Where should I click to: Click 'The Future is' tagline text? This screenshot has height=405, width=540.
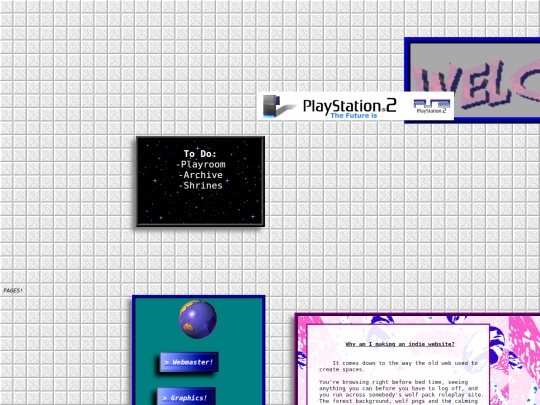tap(354, 116)
